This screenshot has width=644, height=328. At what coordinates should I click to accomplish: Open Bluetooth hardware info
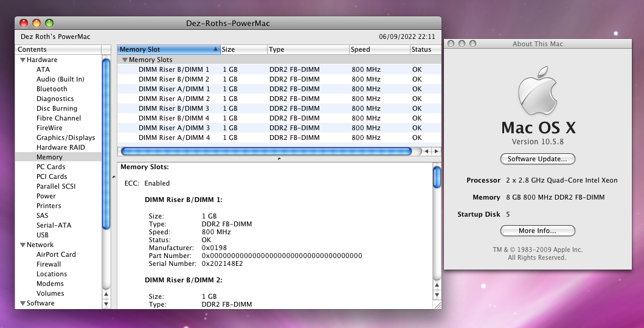point(52,89)
